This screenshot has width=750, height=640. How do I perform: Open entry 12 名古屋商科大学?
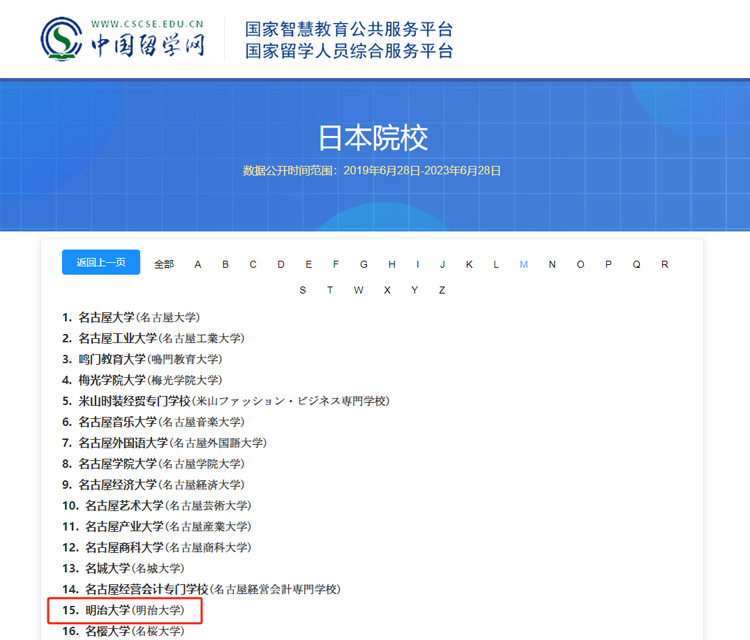157,547
